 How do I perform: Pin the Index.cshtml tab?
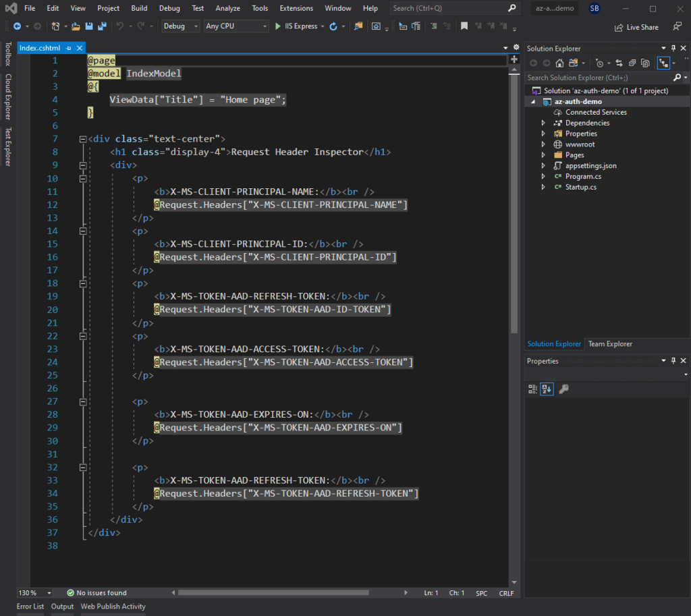tap(69, 48)
